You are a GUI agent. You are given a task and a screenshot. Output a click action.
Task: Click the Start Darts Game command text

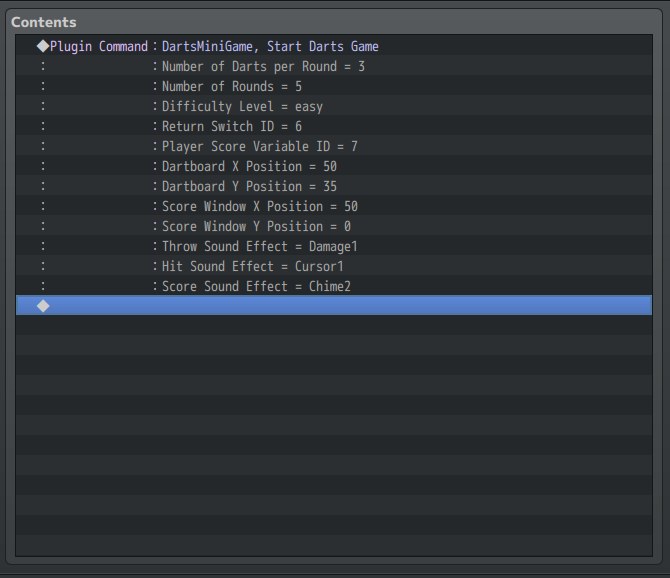point(323,46)
